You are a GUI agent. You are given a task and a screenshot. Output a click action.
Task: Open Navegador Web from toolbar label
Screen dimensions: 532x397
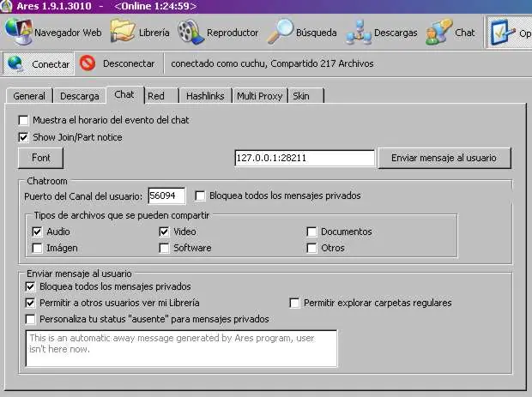(x=68, y=33)
